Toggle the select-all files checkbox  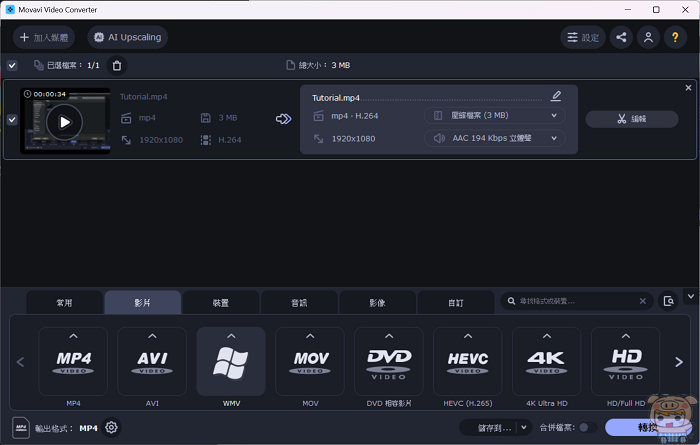[12, 65]
